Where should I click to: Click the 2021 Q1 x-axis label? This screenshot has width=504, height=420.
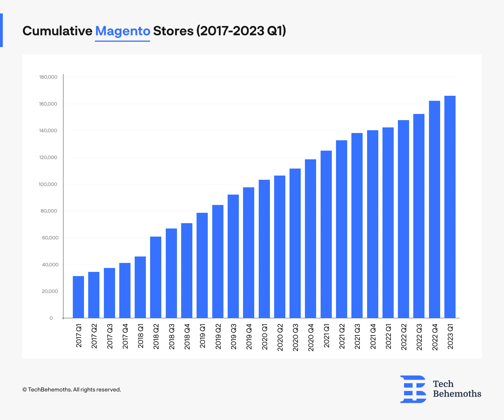326,336
